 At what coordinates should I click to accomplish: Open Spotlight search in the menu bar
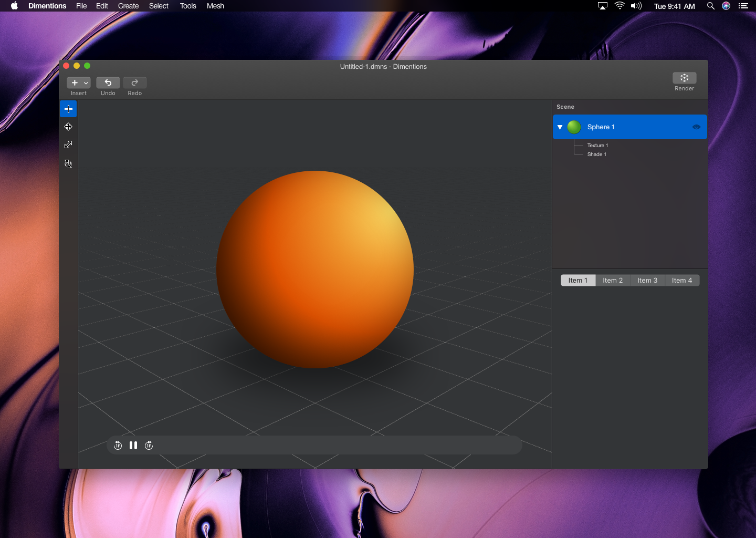710,6
